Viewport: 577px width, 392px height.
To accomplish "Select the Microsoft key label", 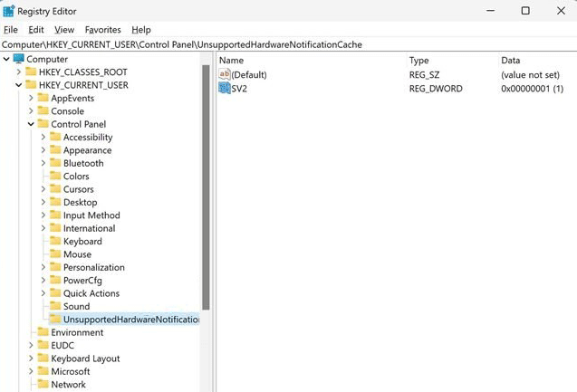I will (71, 371).
